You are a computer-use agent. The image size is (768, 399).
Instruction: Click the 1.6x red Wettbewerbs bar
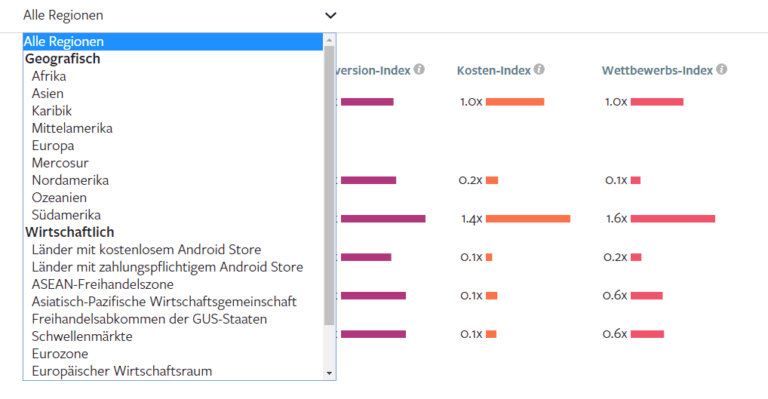click(673, 219)
